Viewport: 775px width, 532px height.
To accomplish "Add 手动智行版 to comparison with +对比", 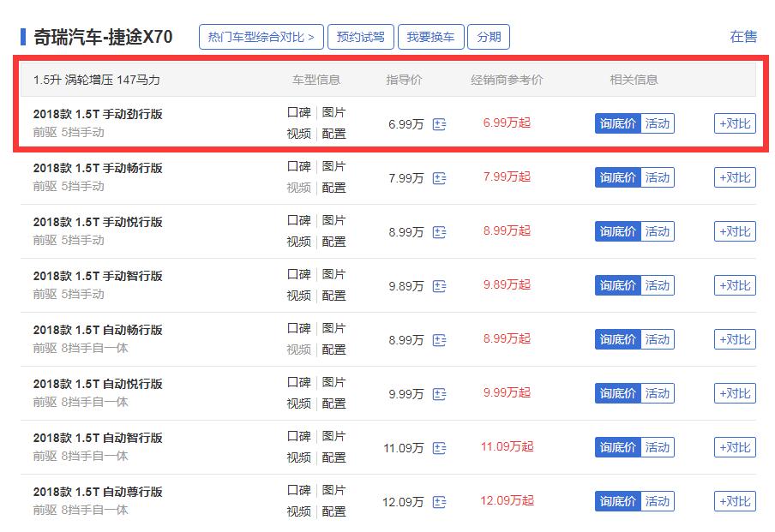I will coord(735,285).
